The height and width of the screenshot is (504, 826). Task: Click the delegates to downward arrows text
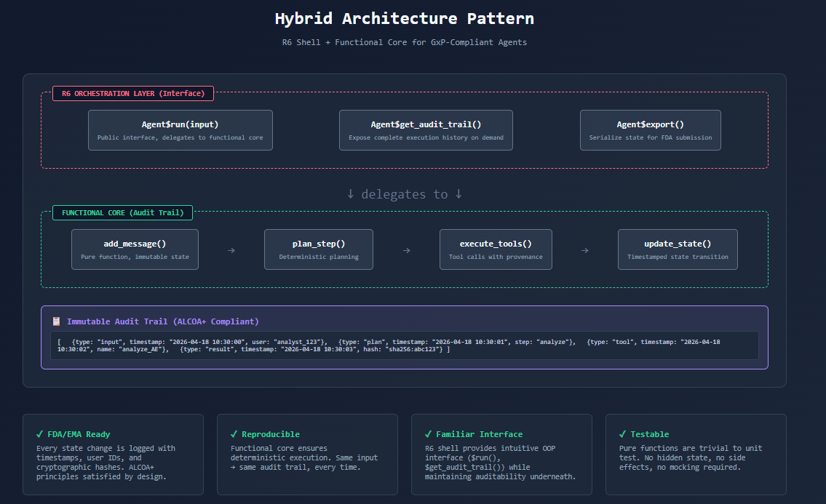coord(405,194)
